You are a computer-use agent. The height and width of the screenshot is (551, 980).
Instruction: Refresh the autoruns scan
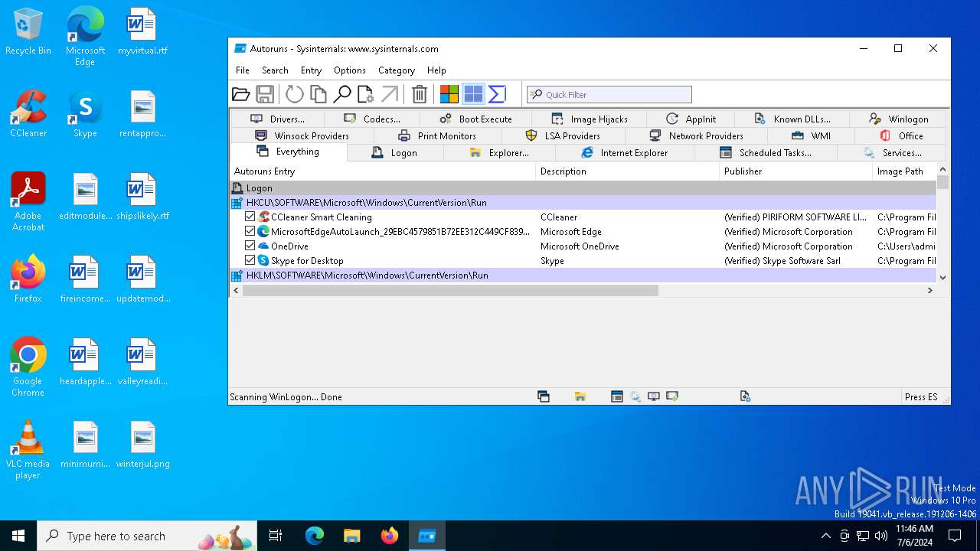(x=294, y=94)
